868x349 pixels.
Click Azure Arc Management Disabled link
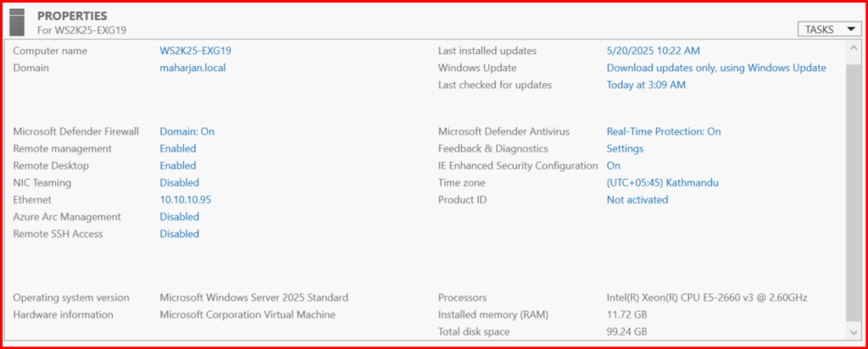179,217
